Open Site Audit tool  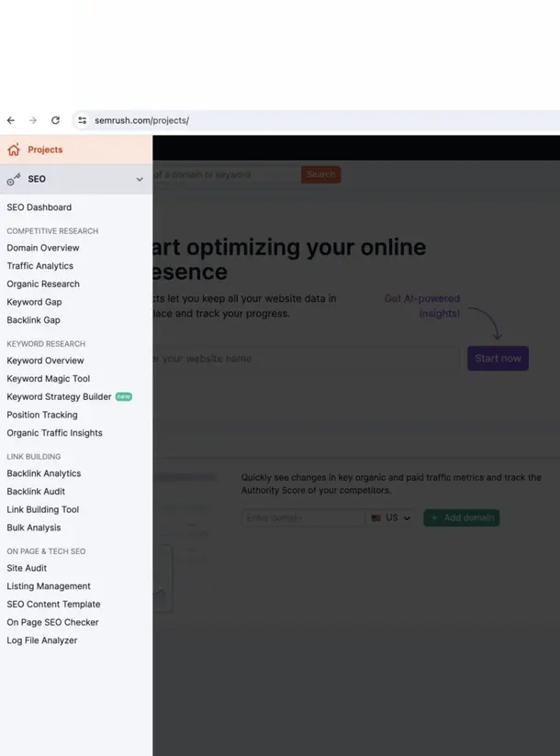pyautogui.click(x=27, y=568)
